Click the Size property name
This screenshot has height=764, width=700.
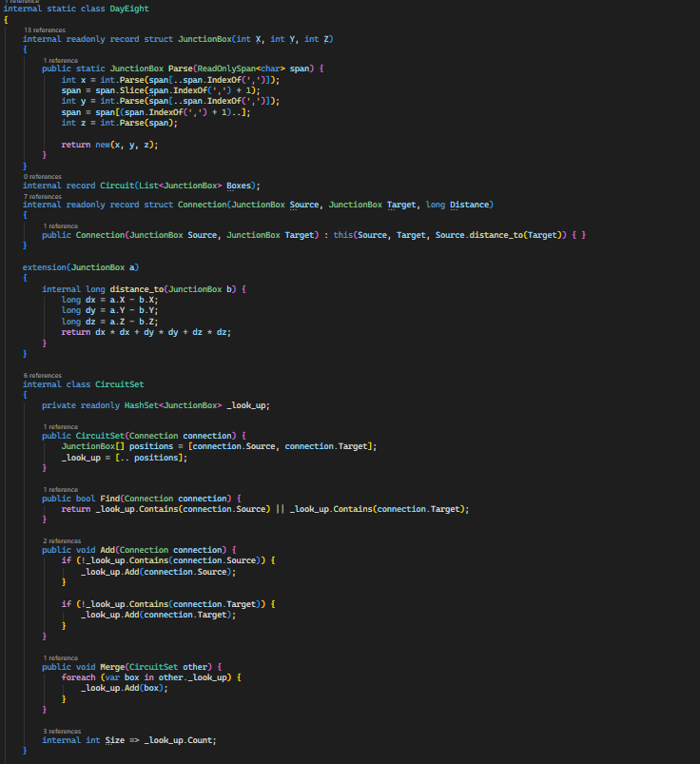click(114, 740)
